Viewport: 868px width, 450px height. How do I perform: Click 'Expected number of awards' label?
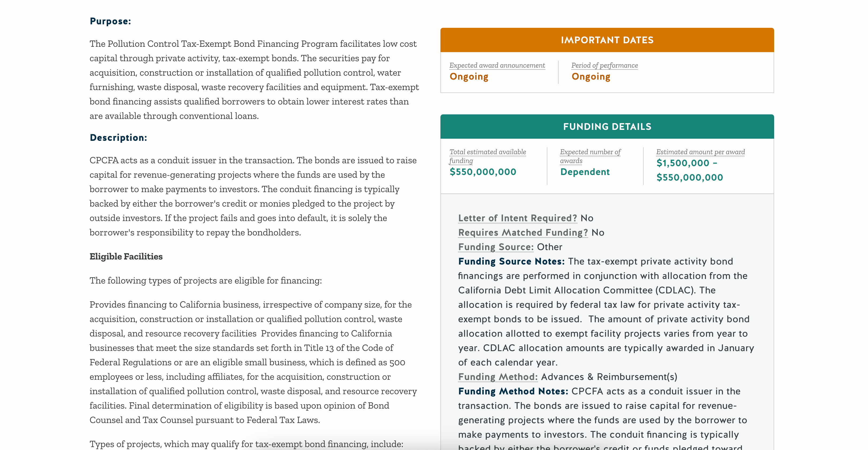(590, 156)
